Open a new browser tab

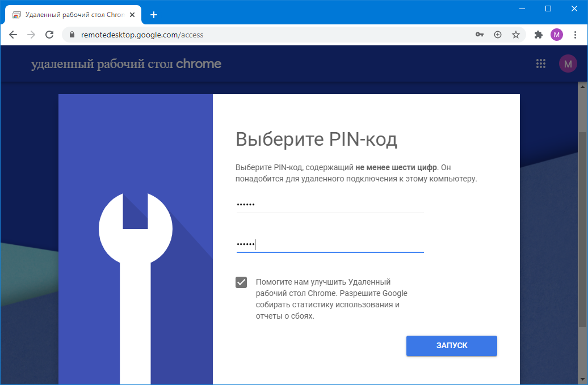[153, 15]
